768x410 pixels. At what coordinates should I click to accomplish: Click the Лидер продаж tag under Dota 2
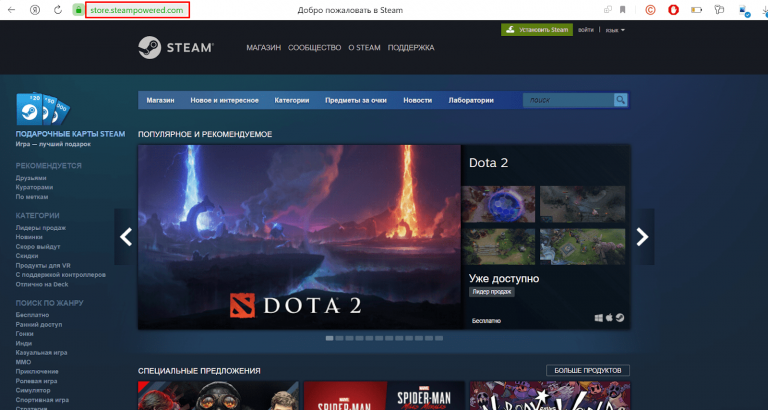[492, 291]
